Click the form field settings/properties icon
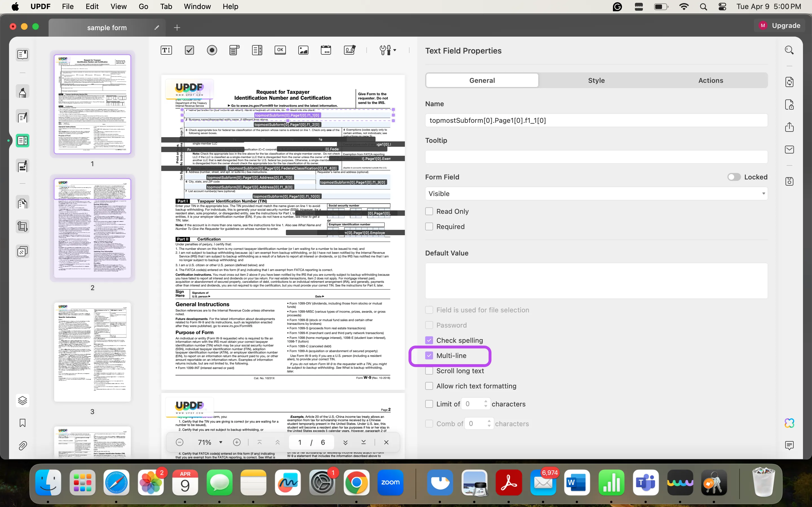812x507 pixels. (385, 50)
